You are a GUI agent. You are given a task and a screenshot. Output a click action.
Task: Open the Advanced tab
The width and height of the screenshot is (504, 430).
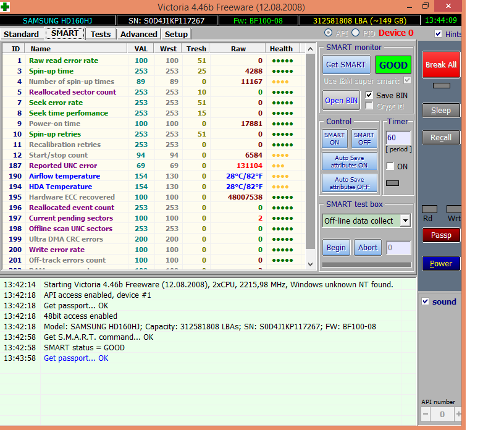[x=138, y=34]
